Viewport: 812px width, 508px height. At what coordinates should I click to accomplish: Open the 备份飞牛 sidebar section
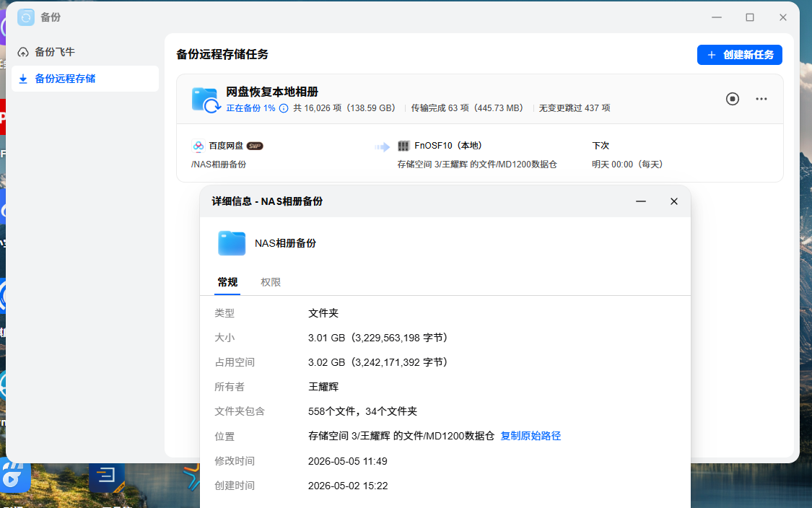(x=85, y=52)
